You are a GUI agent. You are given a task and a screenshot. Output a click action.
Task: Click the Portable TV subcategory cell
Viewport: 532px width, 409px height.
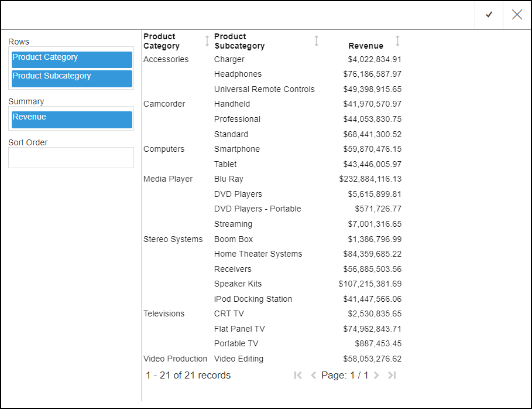point(236,343)
